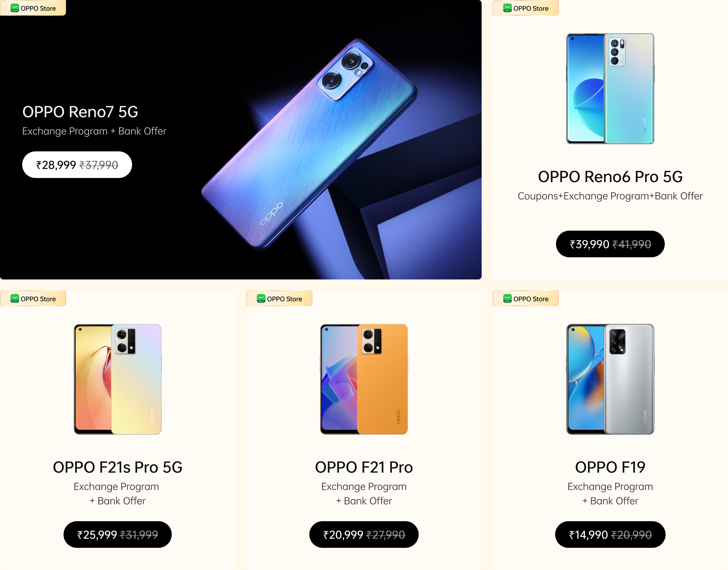Open the OPPO Reno6 Pro 5G title

pyautogui.click(x=610, y=177)
